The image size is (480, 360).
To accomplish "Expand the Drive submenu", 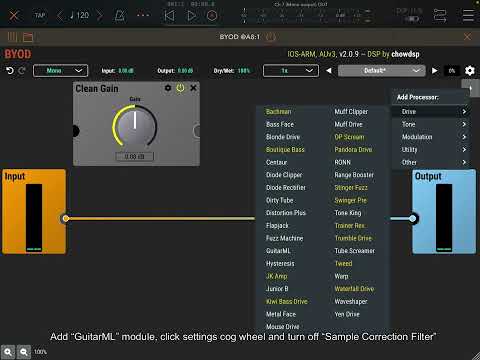I will [431, 111].
